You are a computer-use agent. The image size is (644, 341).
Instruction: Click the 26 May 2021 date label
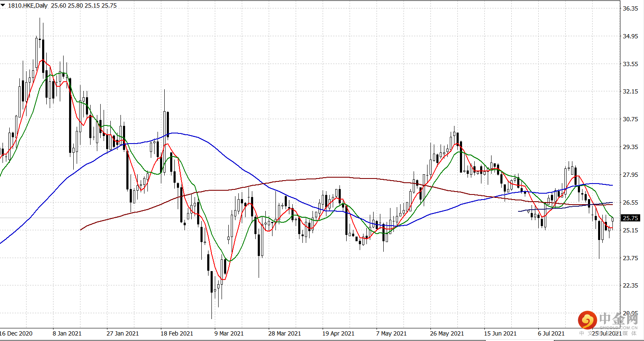(447, 333)
